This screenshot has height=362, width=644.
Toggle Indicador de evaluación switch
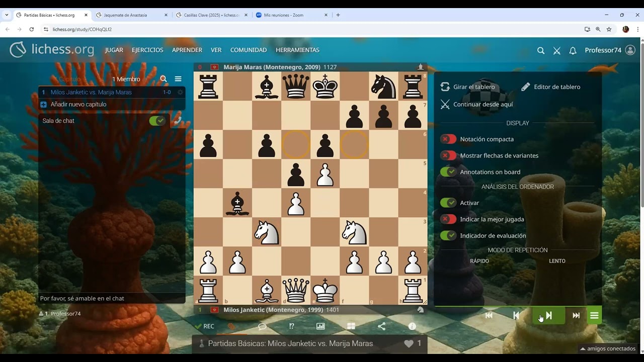[448, 236]
